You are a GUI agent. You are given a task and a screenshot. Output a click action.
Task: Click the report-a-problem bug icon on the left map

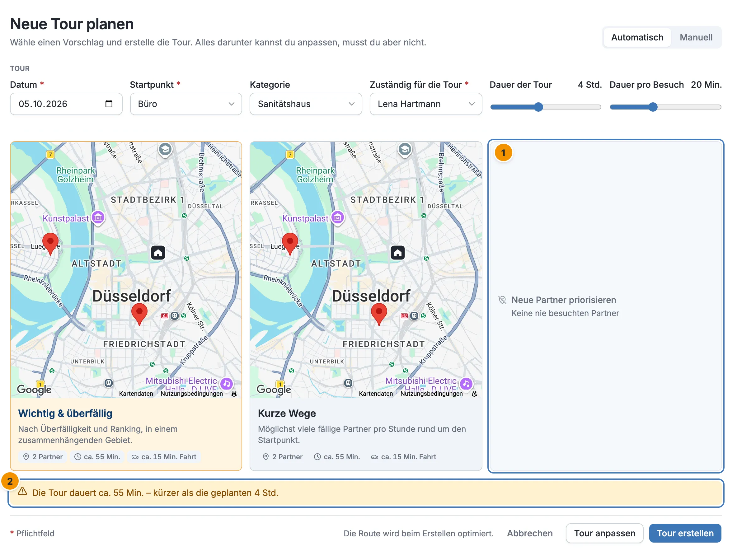(234, 394)
